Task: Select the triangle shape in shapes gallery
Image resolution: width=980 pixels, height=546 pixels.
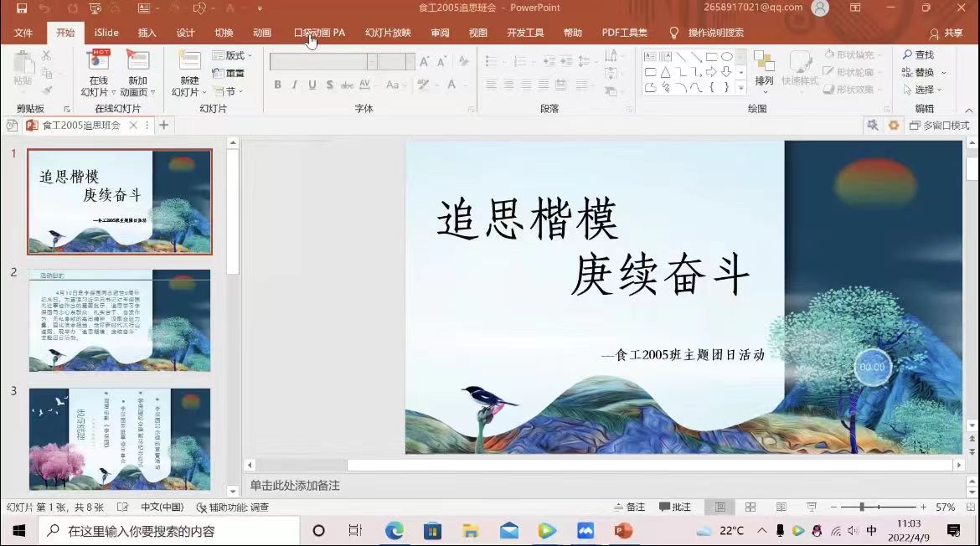Action: (x=666, y=72)
